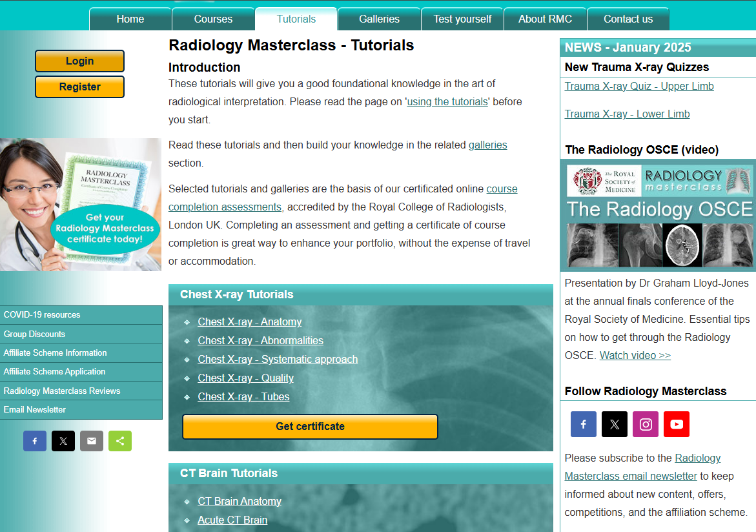Select the Tutorials tab

coord(296,19)
